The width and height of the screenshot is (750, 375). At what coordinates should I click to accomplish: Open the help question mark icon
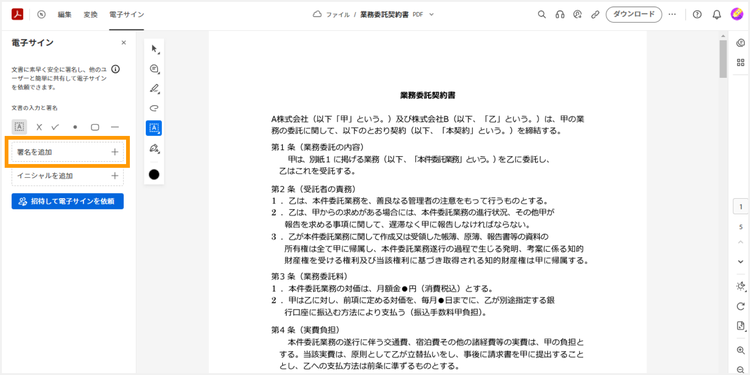pyautogui.click(x=697, y=14)
